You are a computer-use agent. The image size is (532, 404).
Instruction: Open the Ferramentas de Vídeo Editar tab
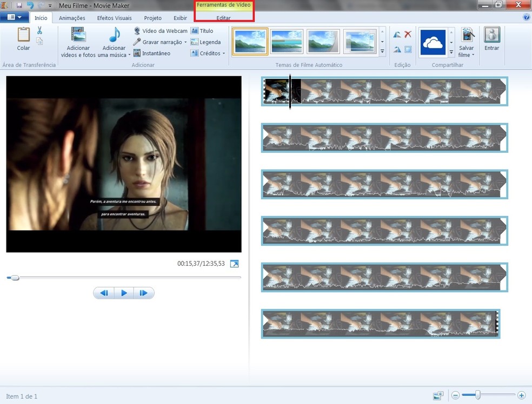[224, 17]
